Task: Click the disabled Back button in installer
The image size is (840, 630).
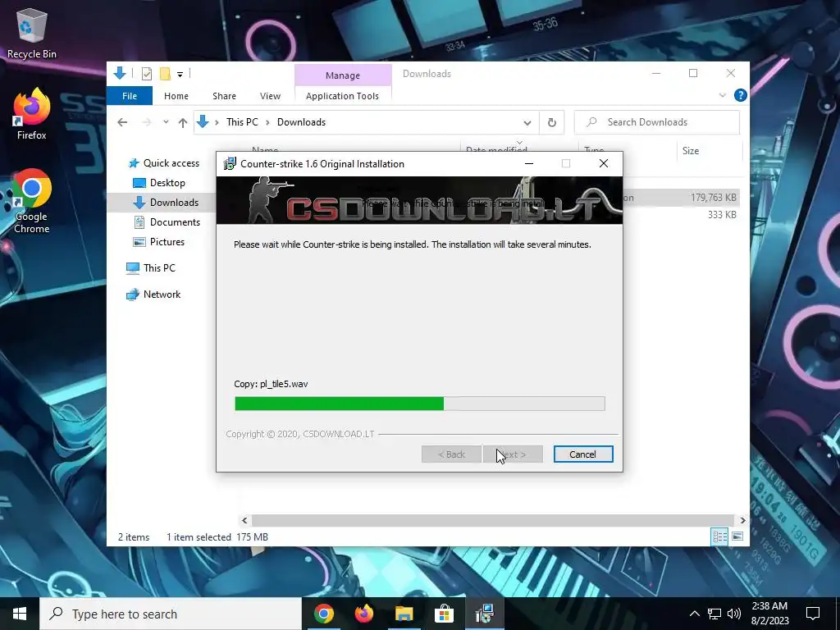Action: pos(452,454)
